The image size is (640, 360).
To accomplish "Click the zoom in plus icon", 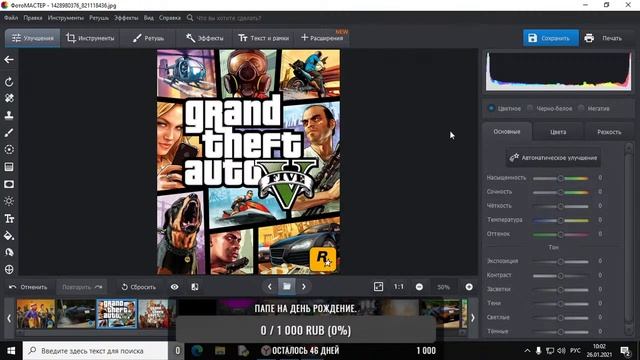I will [469, 287].
